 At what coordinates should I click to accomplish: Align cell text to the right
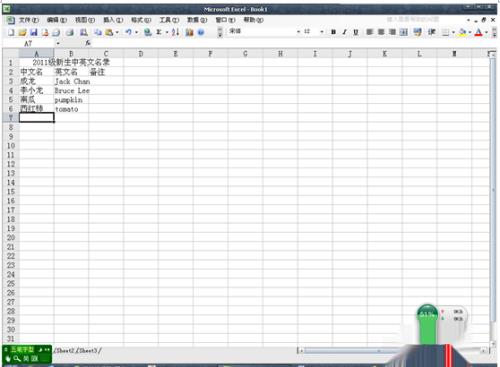[x=392, y=32]
